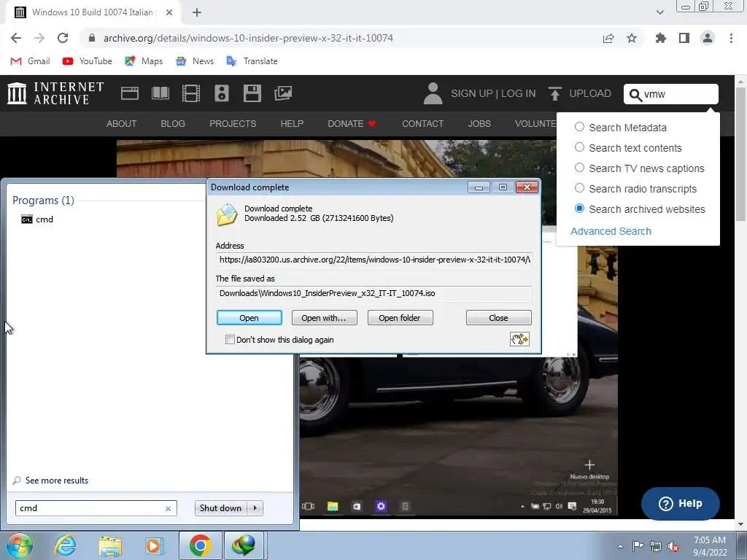Bookmark this page with the star icon
747x560 pixels.
[x=632, y=38]
